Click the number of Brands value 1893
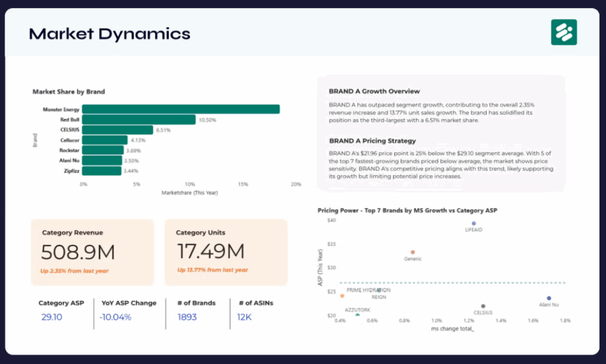Screen dimensions: 606x364 (x=187, y=317)
